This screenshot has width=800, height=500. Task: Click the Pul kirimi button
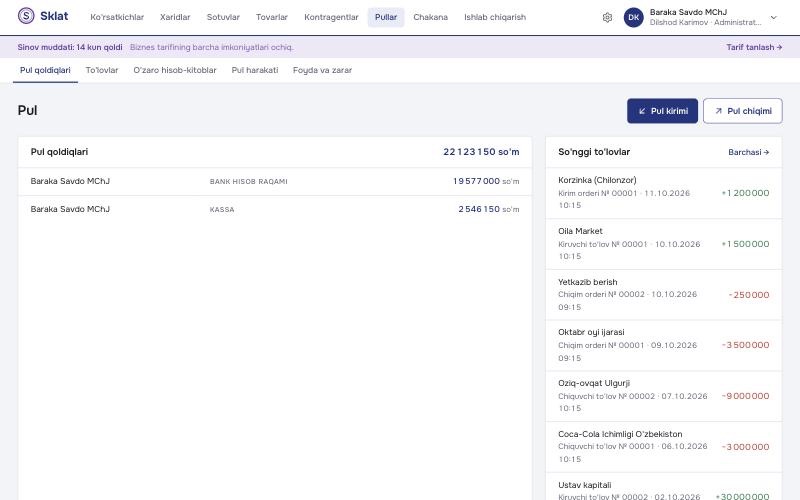pyautogui.click(x=662, y=111)
